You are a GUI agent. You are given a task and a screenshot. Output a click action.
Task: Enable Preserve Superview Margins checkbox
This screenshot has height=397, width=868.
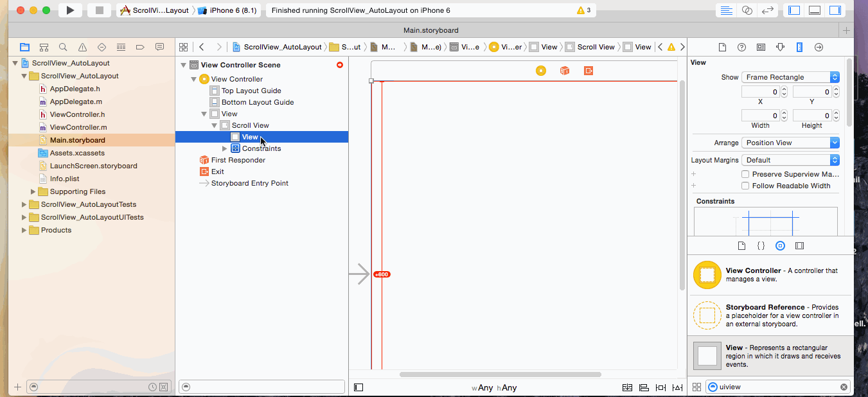(745, 174)
